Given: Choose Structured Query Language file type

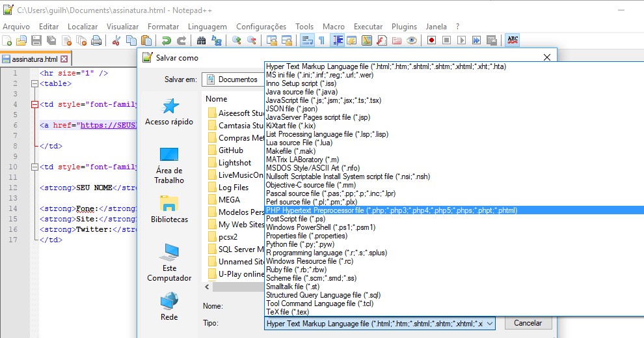Looking at the screenshot, I should pyautogui.click(x=454, y=295).
